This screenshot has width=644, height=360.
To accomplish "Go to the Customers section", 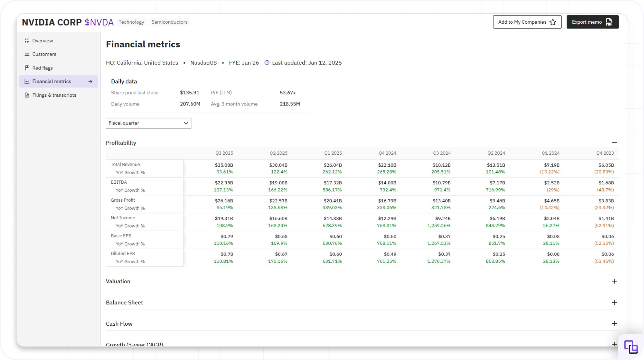I will pos(59,54).
